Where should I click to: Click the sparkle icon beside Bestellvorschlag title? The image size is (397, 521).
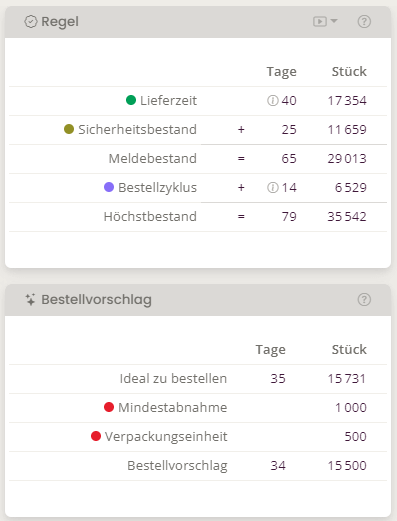click(x=30, y=300)
